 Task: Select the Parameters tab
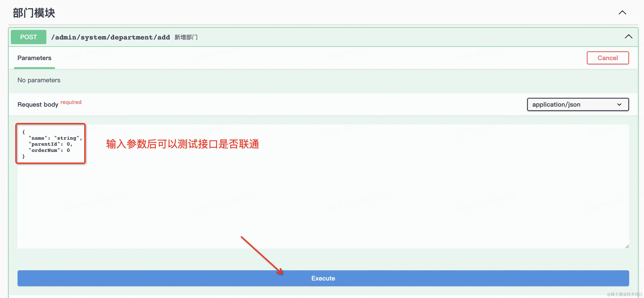pyautogui.click(x=34, y=58)
